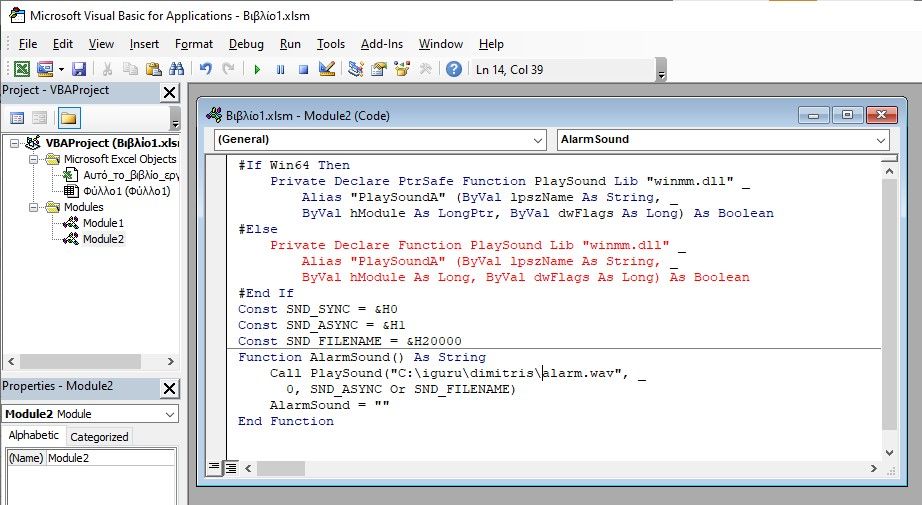This screenshot has width=922, height=505.
Task: Collapse the Modules folder node
Action: (34, 207)
